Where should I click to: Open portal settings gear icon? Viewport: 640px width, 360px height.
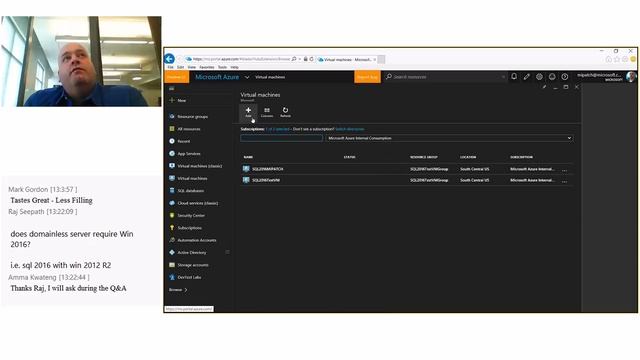tap(539, 76)
